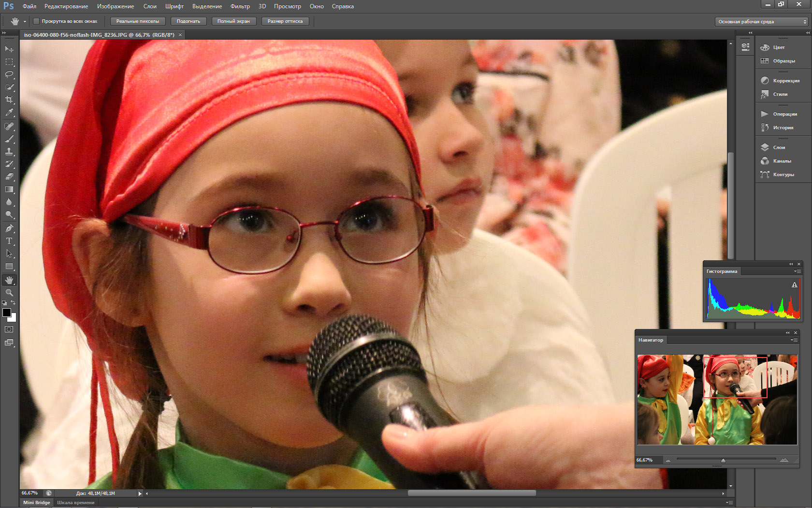This screenshot has height=508, width=812.
Task: Select the Hand tool in toolbox
Action: coord(9,280)
